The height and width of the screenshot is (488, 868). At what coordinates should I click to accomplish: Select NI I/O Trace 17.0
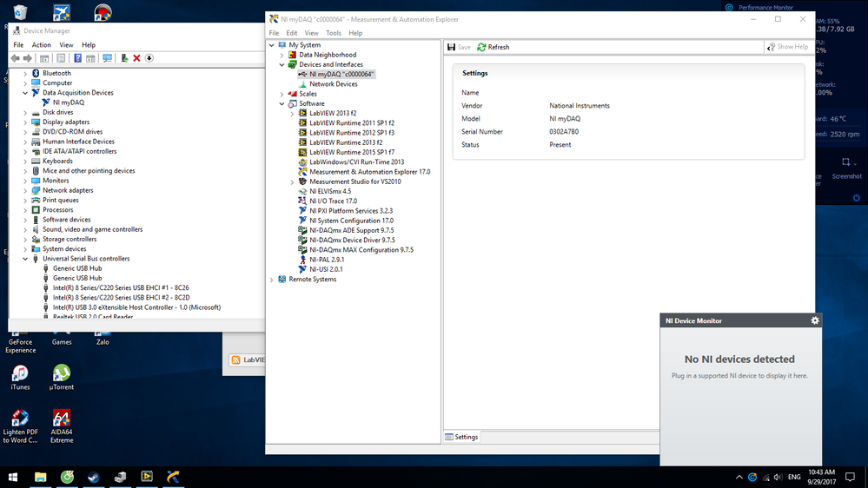[x=334, y=201]
